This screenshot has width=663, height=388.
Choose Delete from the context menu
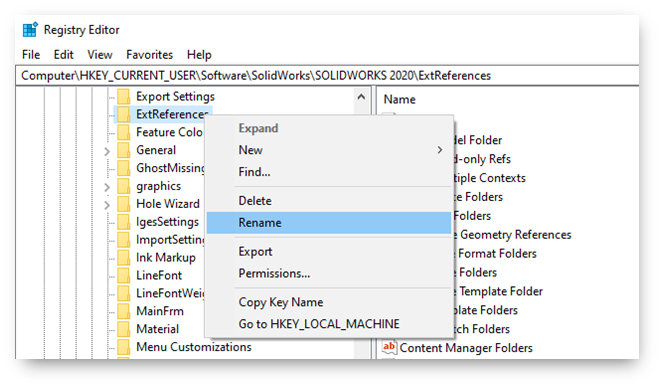pyautogui.click(x=329, y=201)
